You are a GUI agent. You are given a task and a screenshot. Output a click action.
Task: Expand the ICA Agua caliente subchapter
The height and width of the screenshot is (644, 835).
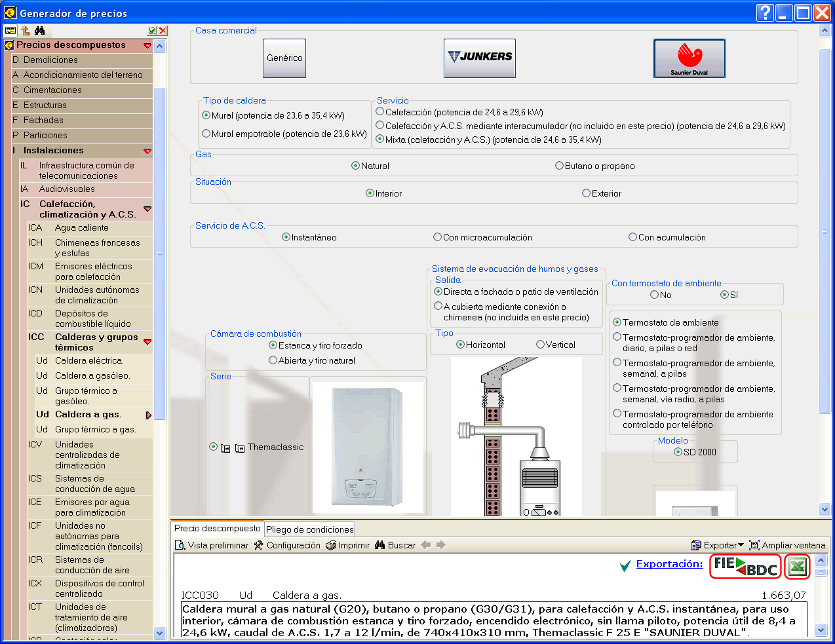coord(90,228)
